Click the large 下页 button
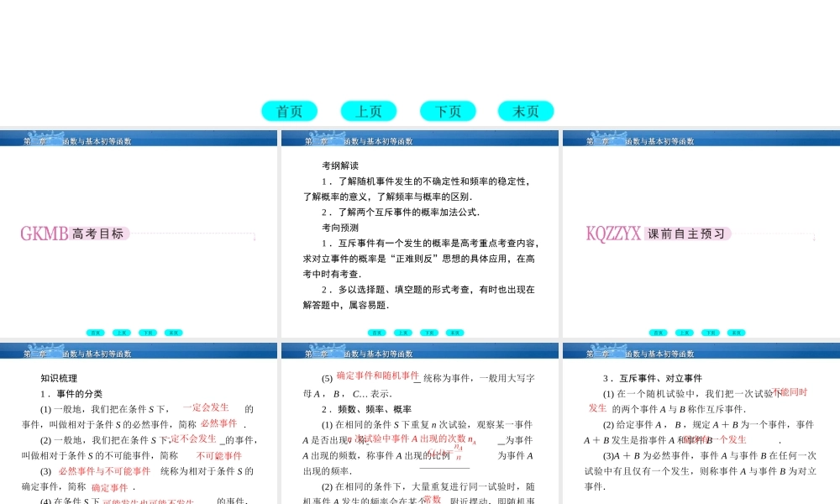840x504 pixels. point(448,111)
